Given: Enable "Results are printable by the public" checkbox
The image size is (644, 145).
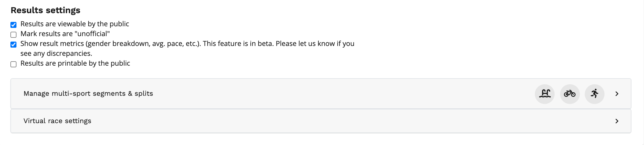Looking at the screenshot, I should [x=13, y=64].
